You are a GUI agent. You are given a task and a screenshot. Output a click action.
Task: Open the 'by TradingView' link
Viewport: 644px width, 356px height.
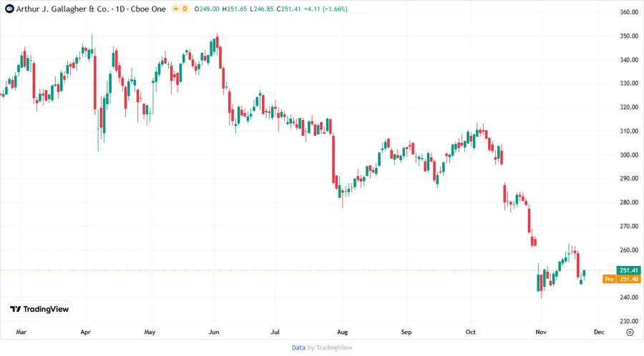pyautogui.click(x=330, y=347)
